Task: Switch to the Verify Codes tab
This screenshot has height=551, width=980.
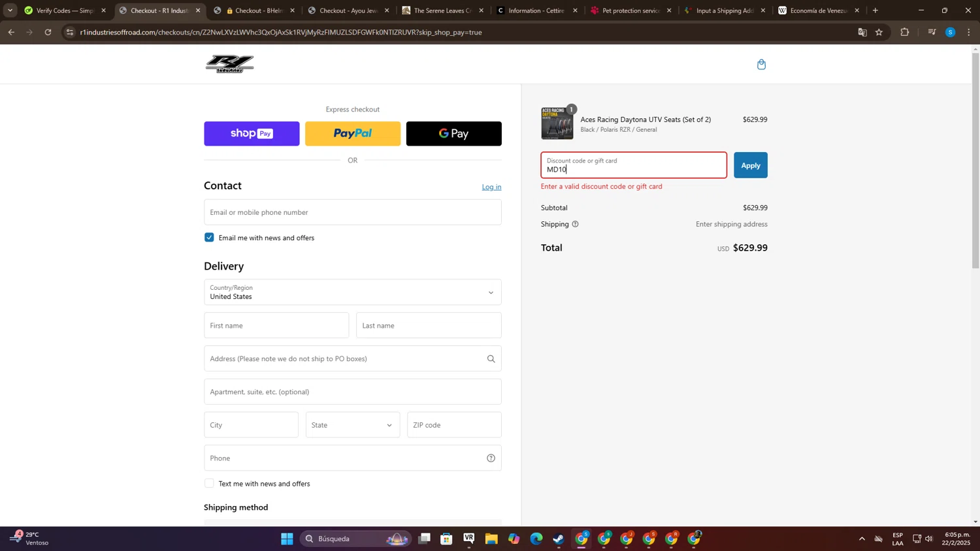Action: tap(65, 10)
